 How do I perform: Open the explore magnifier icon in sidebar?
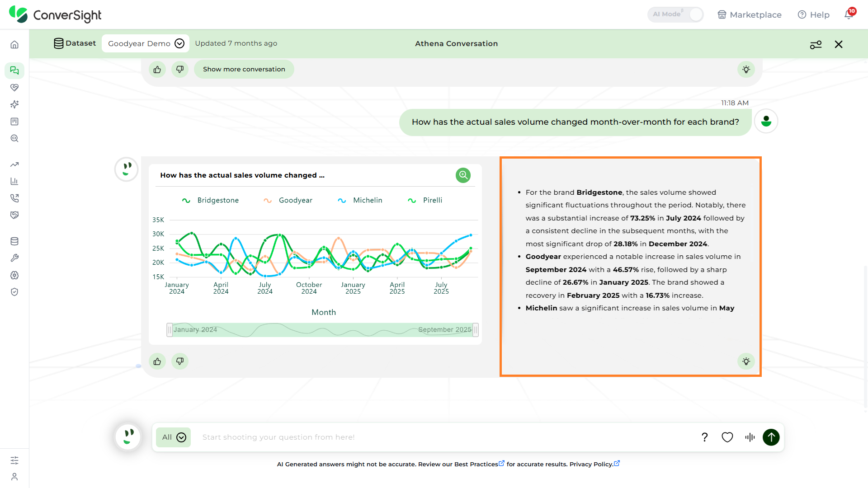14,139
